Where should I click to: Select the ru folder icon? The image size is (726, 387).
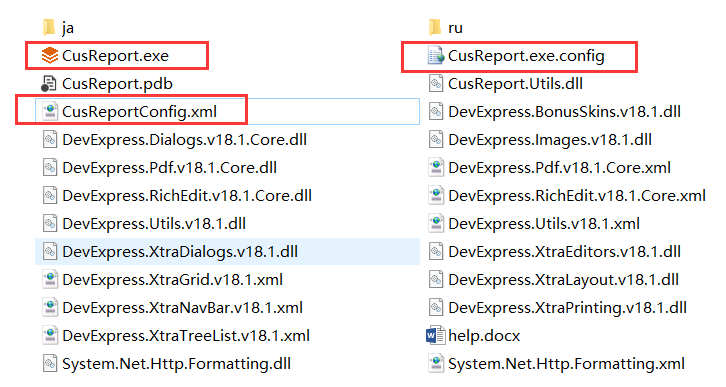435,28
